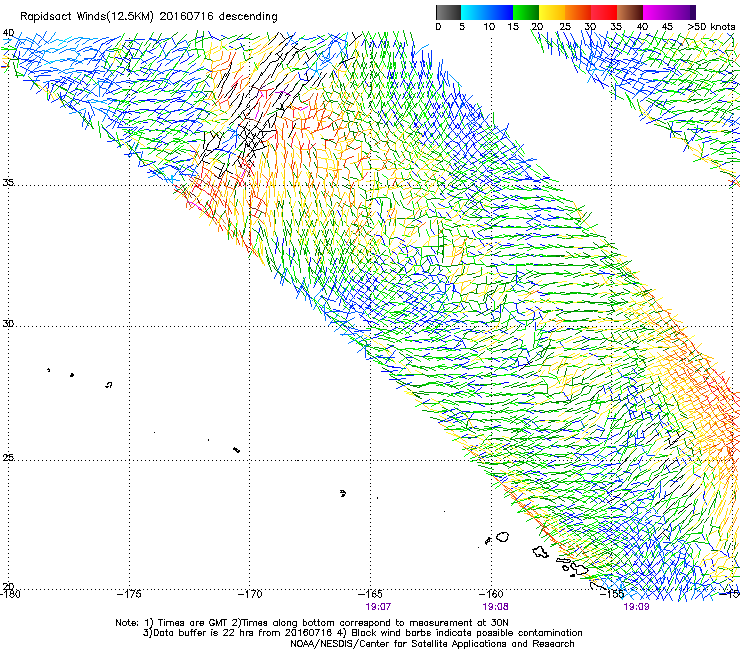The width and height of the screenshot is (740, 650).
Task: Click the '10' label under the color bar
Action: point(489,27)
